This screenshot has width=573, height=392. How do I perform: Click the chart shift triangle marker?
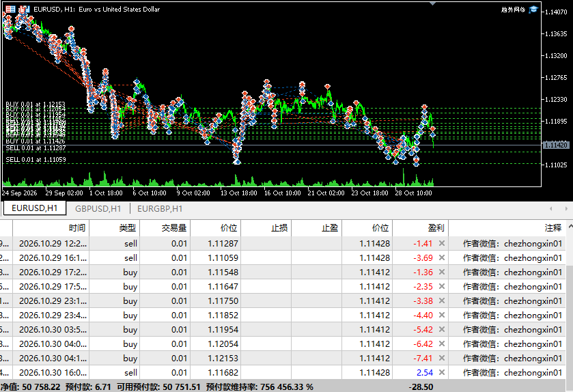point(433,3)
